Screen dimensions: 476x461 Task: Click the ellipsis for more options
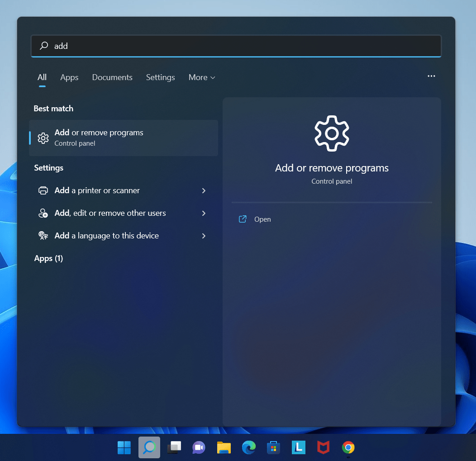tap(431, 76)
